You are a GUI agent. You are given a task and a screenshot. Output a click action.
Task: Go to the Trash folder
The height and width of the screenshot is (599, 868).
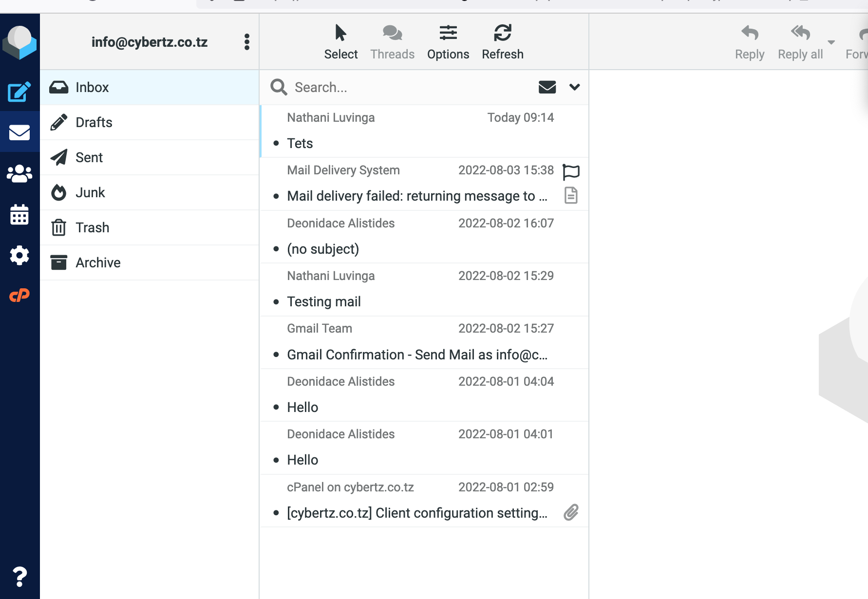pos(92,227)
